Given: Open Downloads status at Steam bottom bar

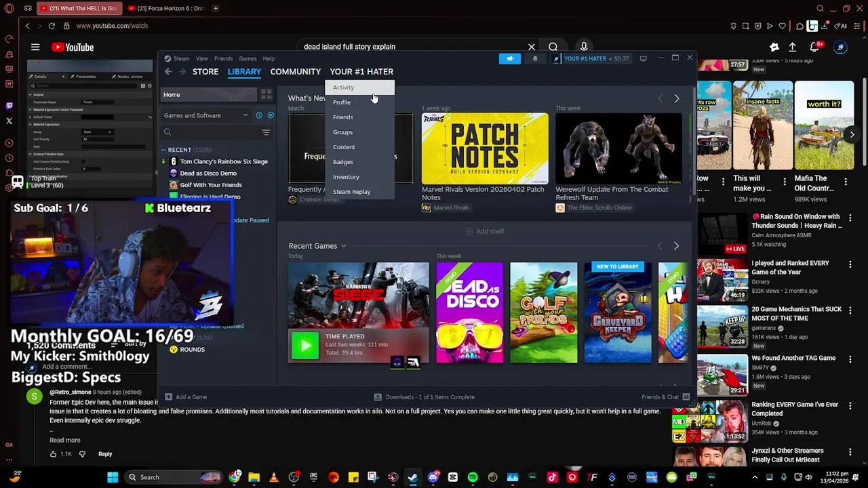Looking at the screenshot, I should click(x=425, y=397).
